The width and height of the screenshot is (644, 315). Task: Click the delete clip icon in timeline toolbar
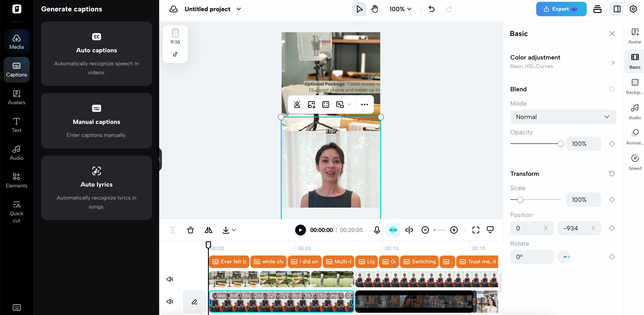pyautogui.click(x=191, y=230)
